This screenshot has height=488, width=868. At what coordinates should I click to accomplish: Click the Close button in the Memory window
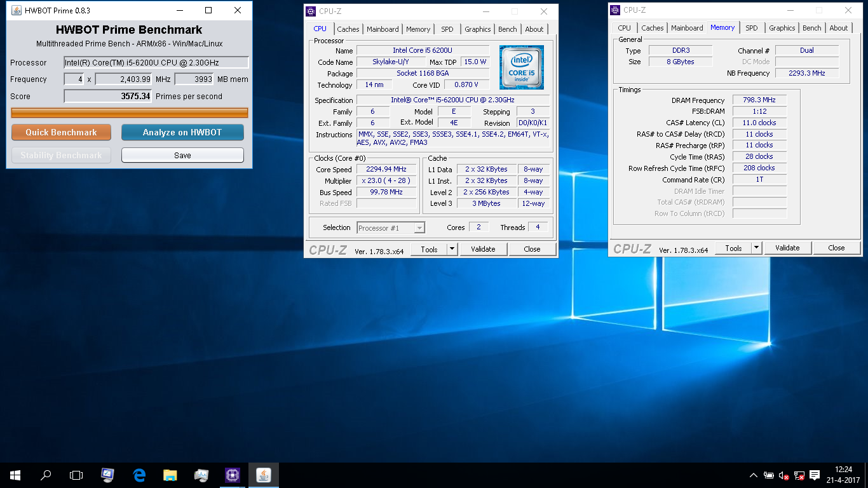pyautogui.click(x=837, y=248)
